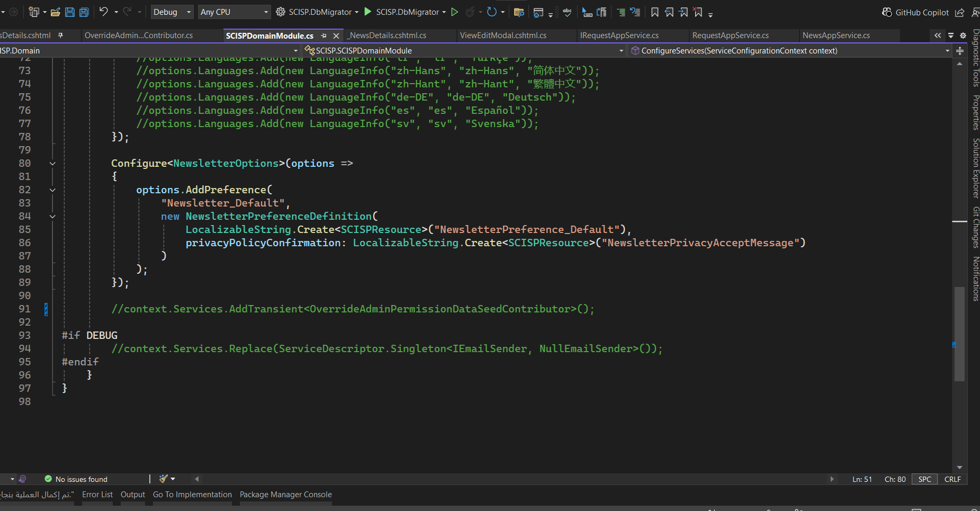Toggle pin on the sDetails.cshtml tab
Image resolution: width=980 pixels, height=511 pixels.
click(61, 35)
